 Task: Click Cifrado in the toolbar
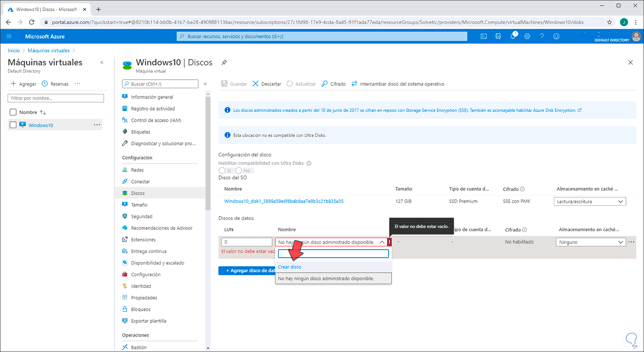coord(334,84)
